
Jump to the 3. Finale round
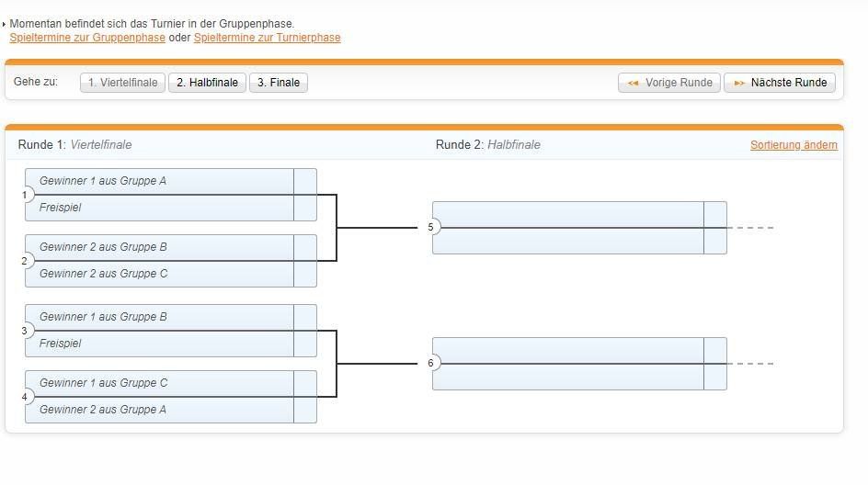pyautogui.click(x=279, y=83)
